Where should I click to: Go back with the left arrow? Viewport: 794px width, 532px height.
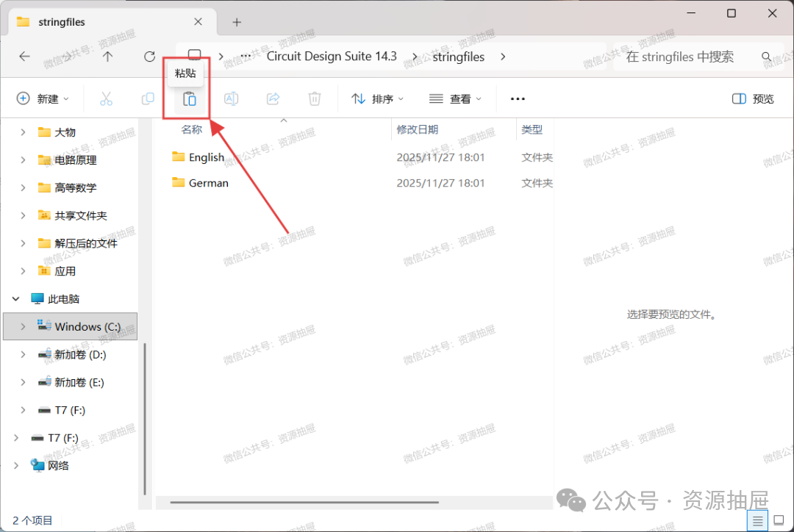pos(24,56)
